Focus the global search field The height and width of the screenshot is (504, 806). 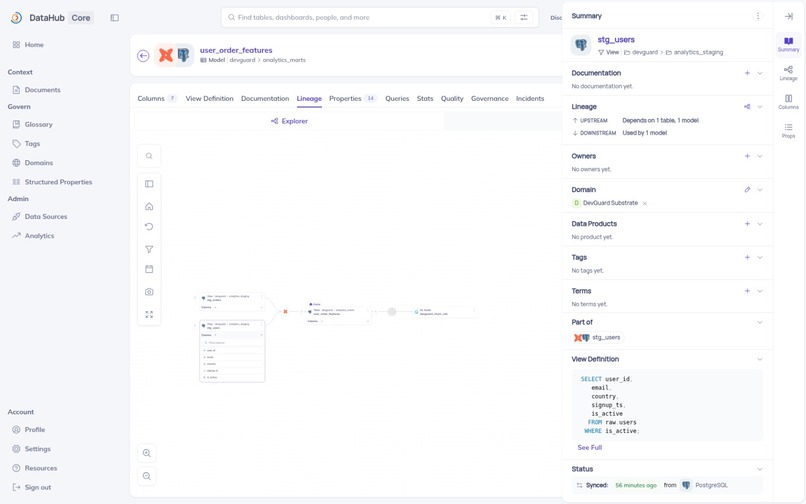tap(380, 17)
